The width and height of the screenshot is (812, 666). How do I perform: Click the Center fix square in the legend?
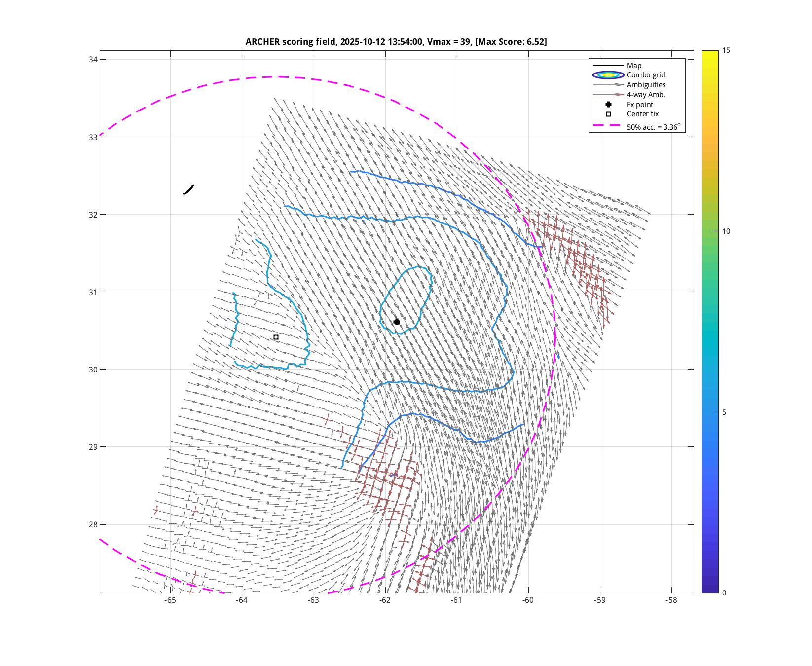tap(608, 114)
